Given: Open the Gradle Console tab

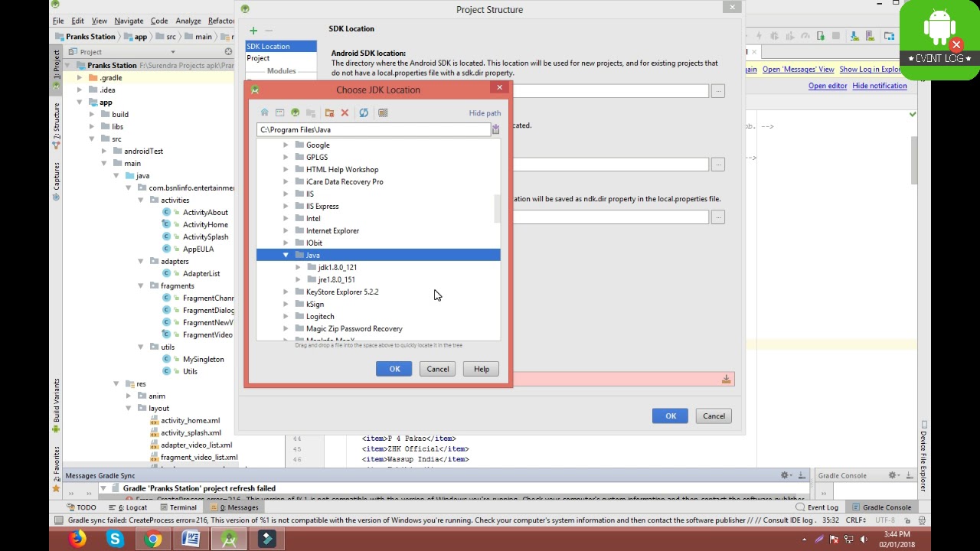Looking at the screenshot, I should pos(881,507).
